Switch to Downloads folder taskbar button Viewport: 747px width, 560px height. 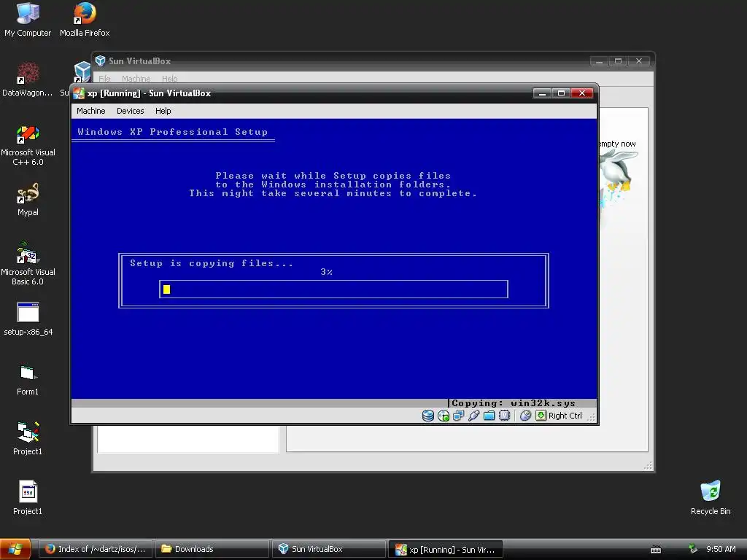pyautogui.click(x=212, y=549)
